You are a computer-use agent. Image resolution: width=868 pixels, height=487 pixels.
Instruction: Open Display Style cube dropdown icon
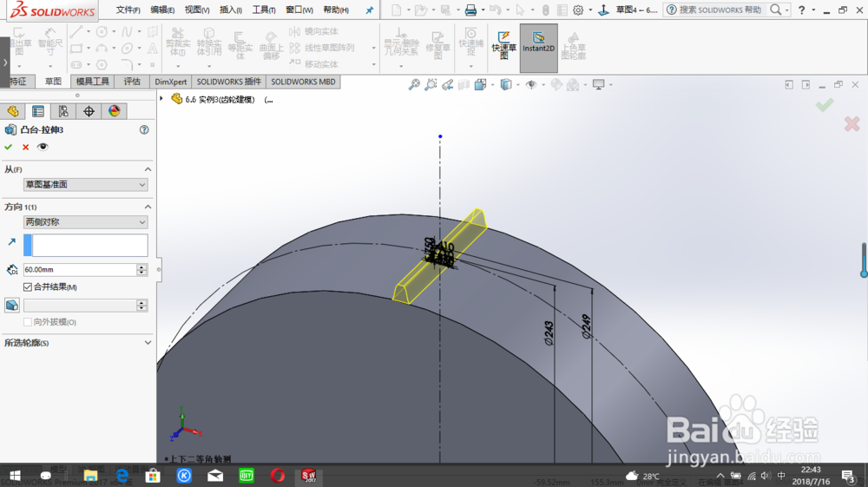[x=506, y=85]
